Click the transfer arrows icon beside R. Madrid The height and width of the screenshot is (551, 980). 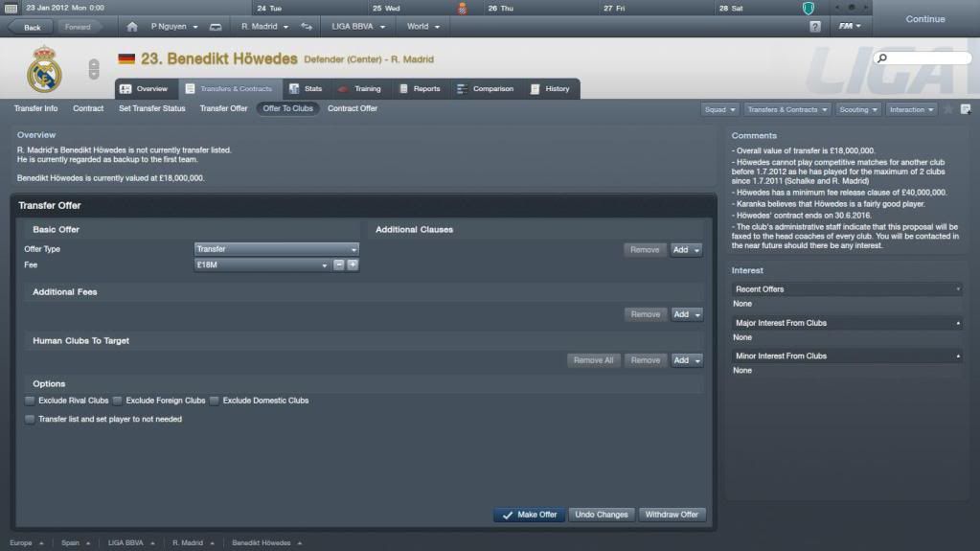[x=307, y=27]
